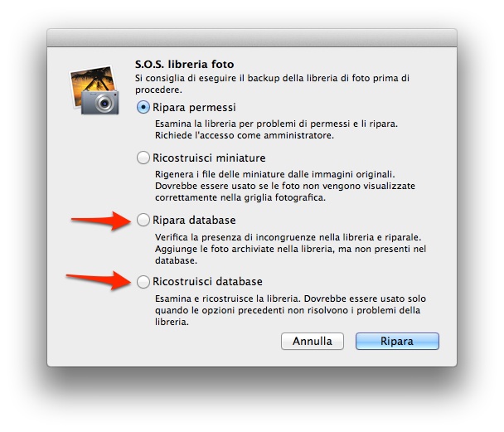
Task: Click the description starting "Verifica la presenza di incongruenze"
Action: pos(291,249)
